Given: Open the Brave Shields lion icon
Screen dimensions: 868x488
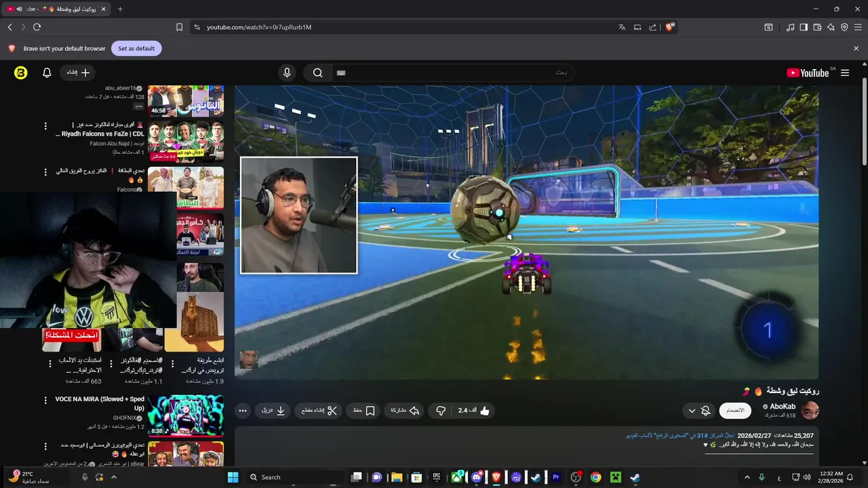Looking at the screenshot, I should (669, 27).
